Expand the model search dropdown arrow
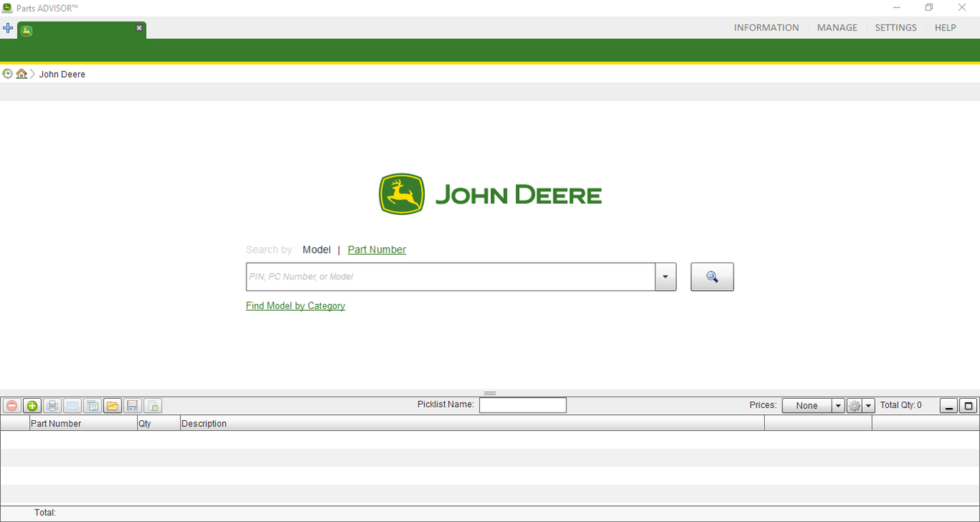980x522 pixels. [665, 277]
